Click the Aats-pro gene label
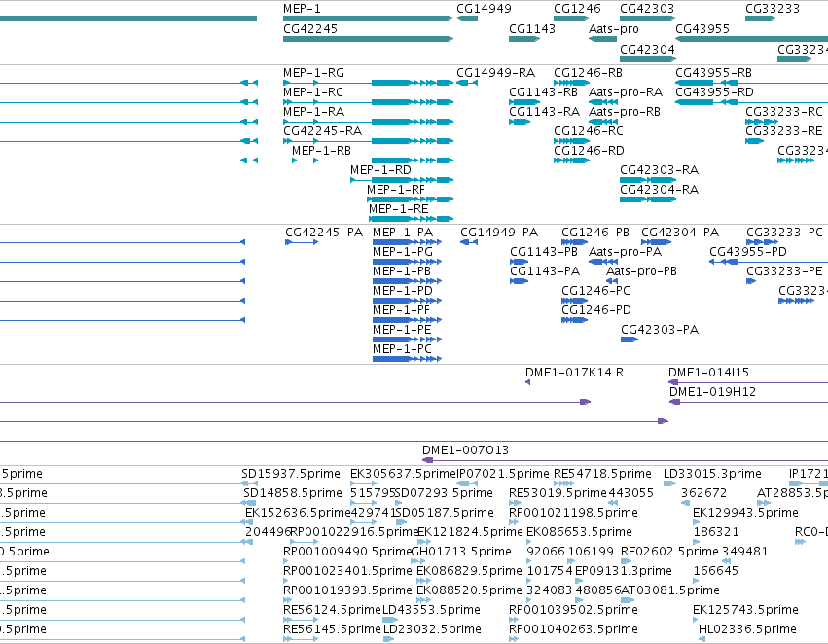The image size is (828, 644). (x=614, y=29)
